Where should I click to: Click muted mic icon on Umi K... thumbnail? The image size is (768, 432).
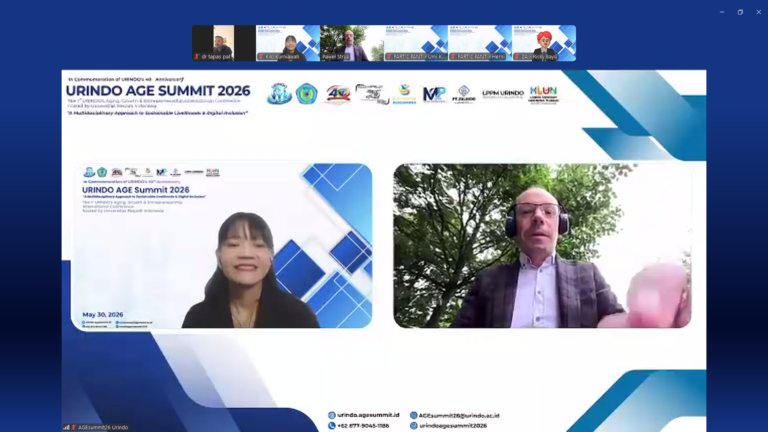tap(389, 57)
